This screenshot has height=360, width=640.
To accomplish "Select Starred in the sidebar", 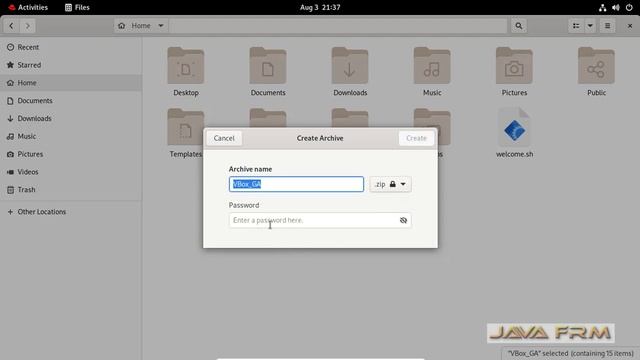I will [x=71, y=65].
